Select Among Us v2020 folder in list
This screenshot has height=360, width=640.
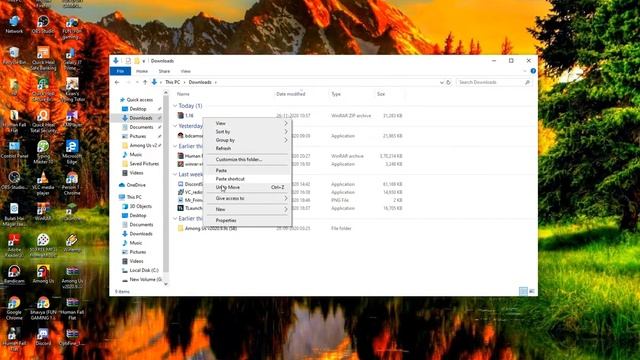click(x=211, y=229)
